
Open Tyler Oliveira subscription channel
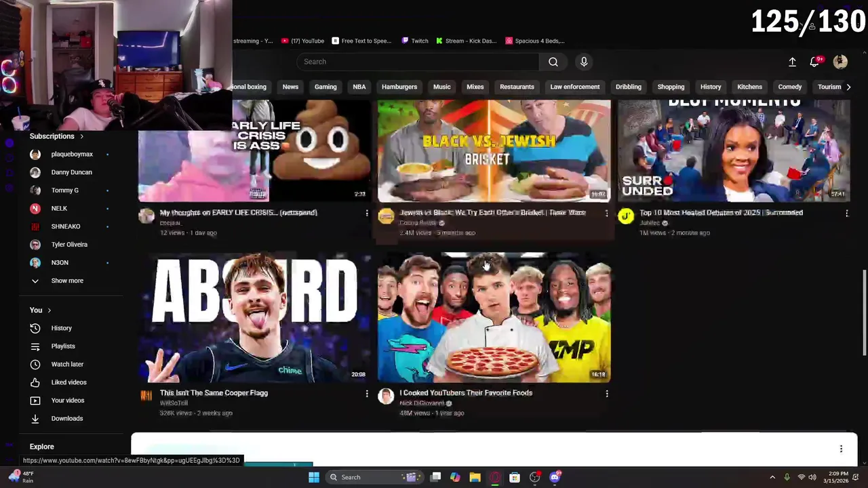[68, 245]
